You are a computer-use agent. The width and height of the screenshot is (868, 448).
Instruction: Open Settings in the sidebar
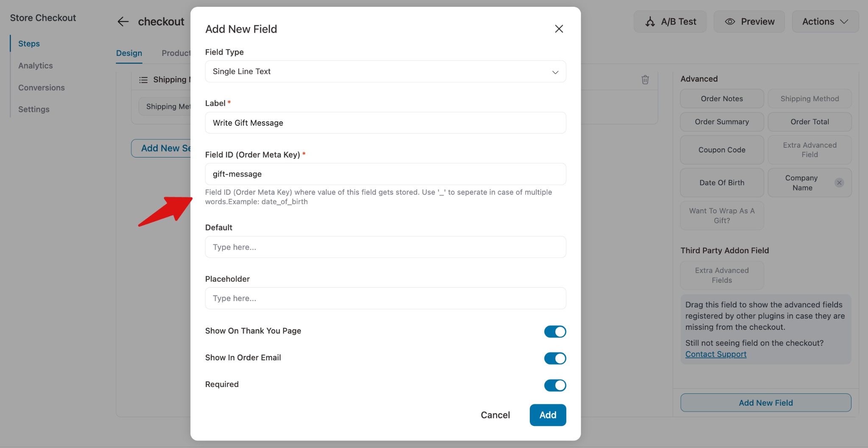click(x=34, y=109)
